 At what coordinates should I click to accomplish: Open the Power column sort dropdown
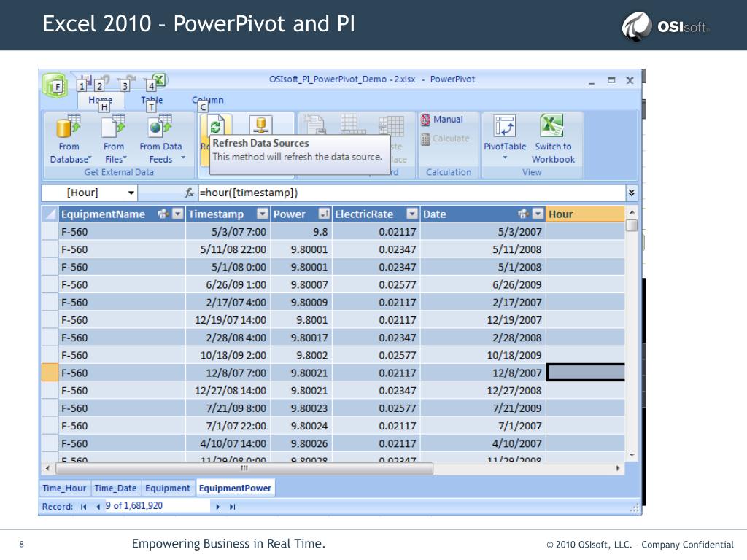324,214
